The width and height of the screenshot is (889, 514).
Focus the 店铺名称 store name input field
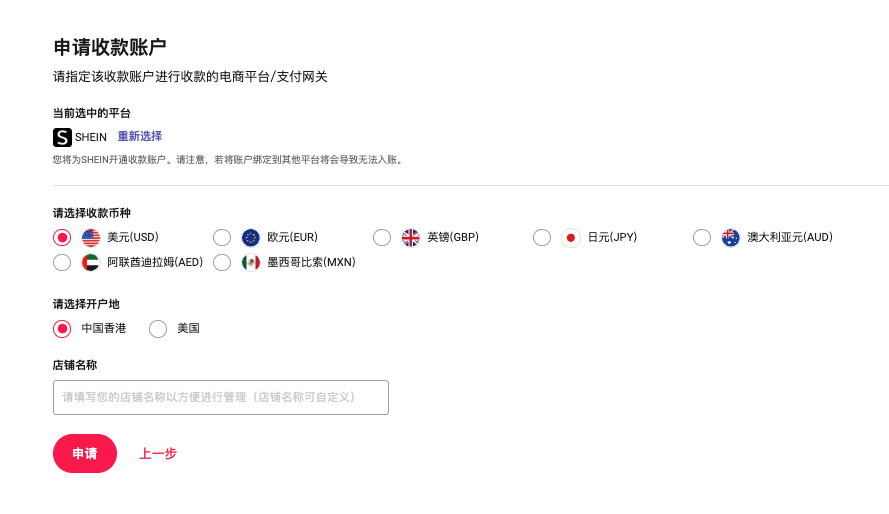[220, 397]
